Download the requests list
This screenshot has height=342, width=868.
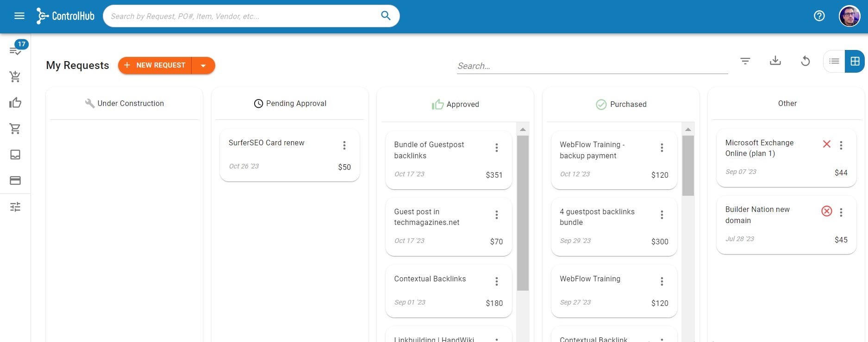[775, 61]
